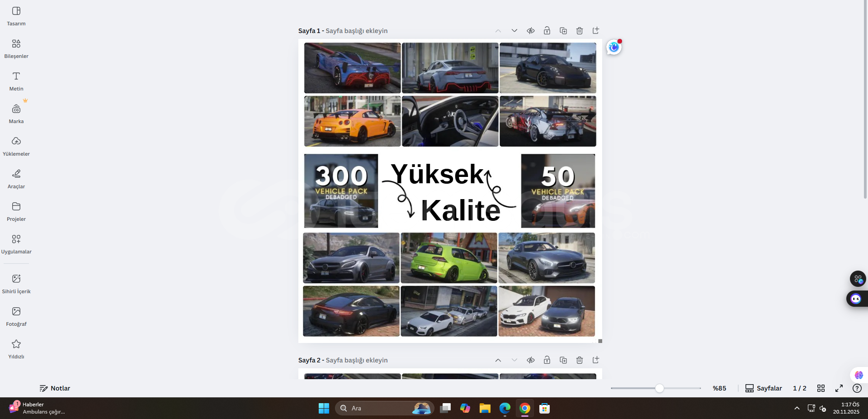Image resolution: width=868 pixels, height=419 pixels.
Task: Duplicate Sayfa 1 with copy icon
Action: (x=563, y=31)
